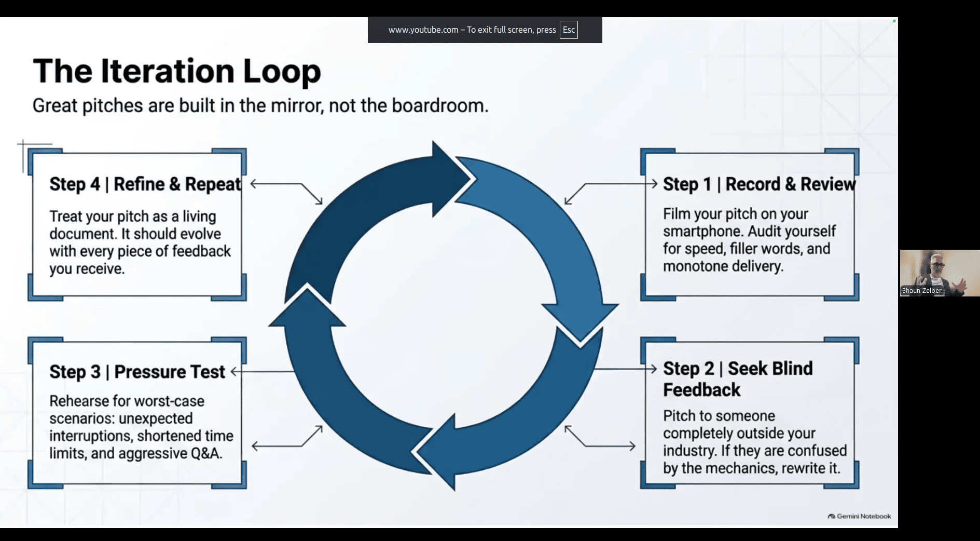Click the 'Step 2 | Seek Blind Feedback' heading
This screenshot has height=541, width=980.
click(738, 379)
